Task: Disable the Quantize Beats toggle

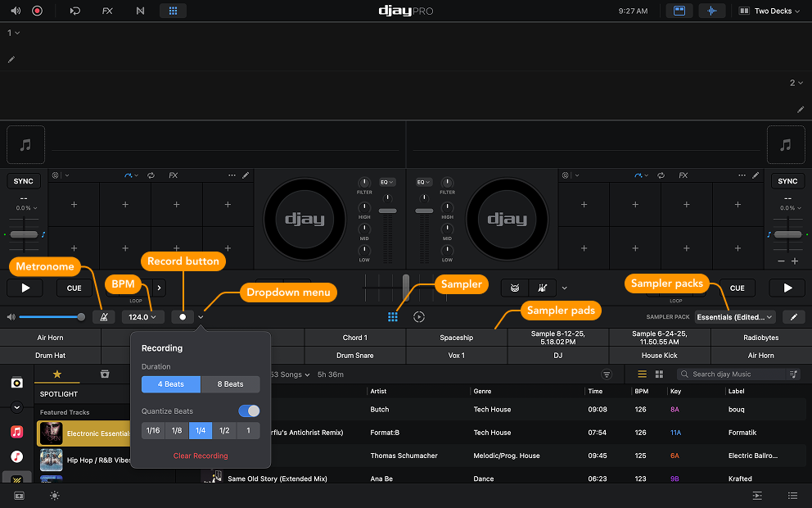Action: coord(249,410)
